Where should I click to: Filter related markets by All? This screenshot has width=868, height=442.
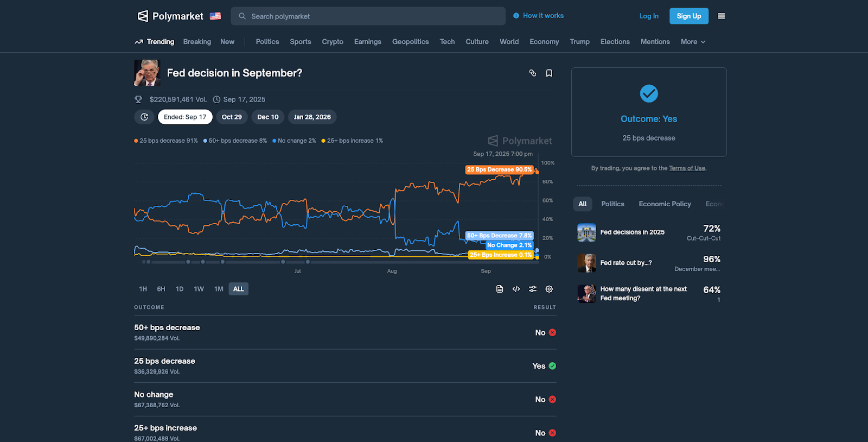click(x=583, y=204)
